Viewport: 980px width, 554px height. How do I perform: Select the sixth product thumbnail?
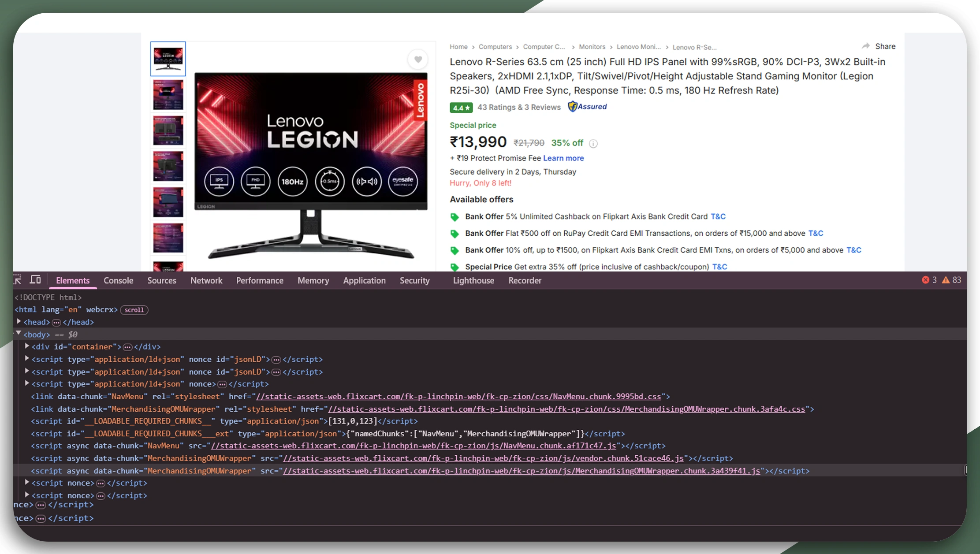pos(168,238)
